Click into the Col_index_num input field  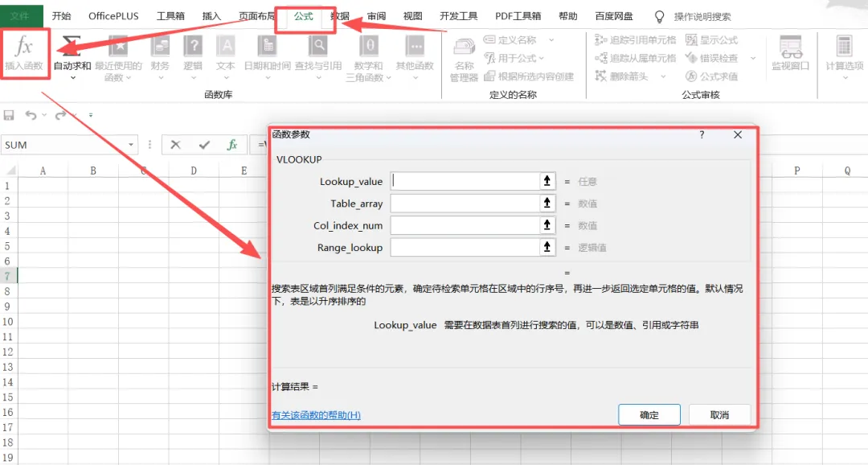465,225
